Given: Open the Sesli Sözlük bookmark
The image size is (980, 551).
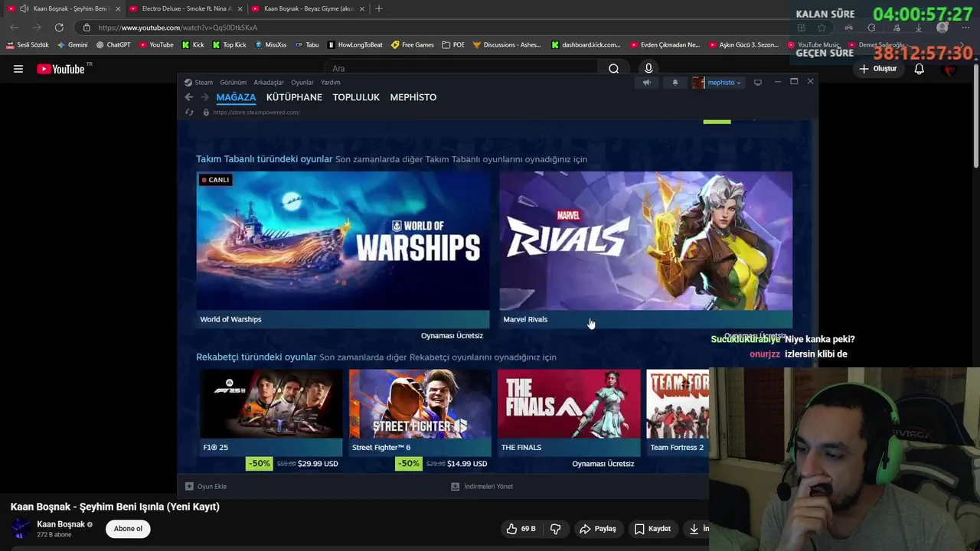Looking at the screenshot, I should tap(28, 45).
